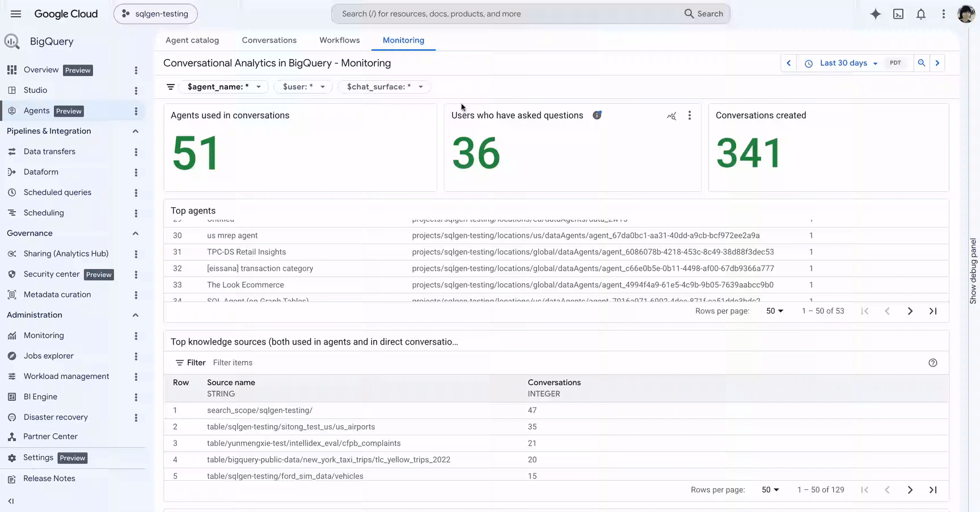The height and width of the screenshot is (512, 980).
Task: Open the main navigation hamburger menu
Action: click(16, 14)
